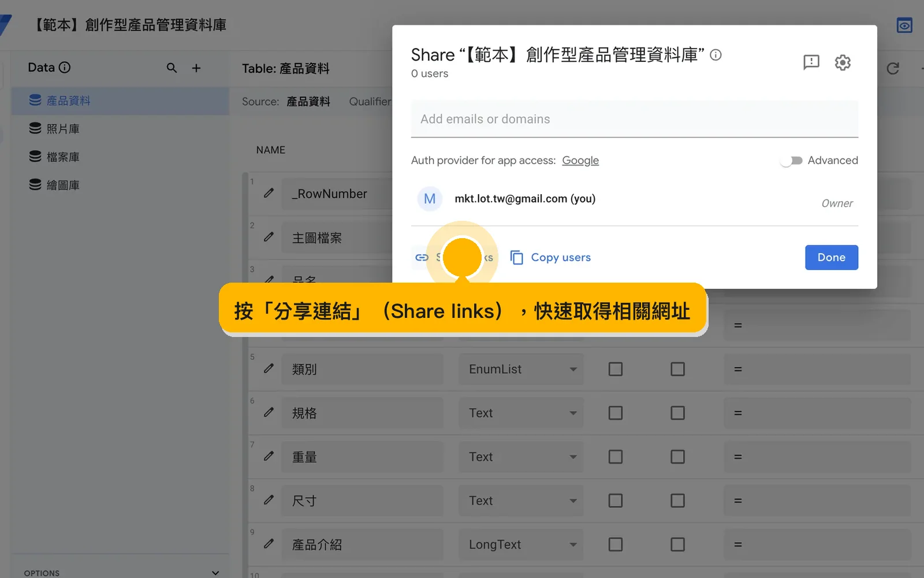Select 檔案庫 table in Data list
The image size is (924, 578).
point(120,157)
